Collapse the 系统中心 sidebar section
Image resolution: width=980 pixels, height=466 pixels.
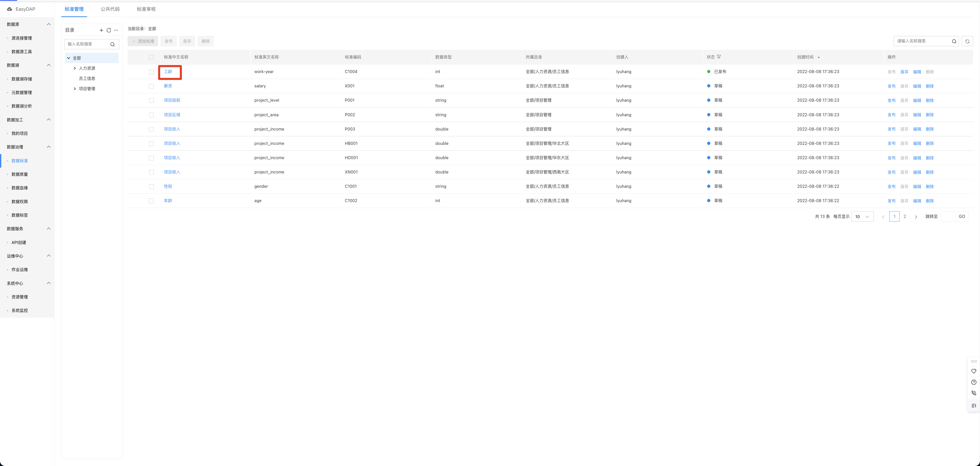click(x=49, y=283)
